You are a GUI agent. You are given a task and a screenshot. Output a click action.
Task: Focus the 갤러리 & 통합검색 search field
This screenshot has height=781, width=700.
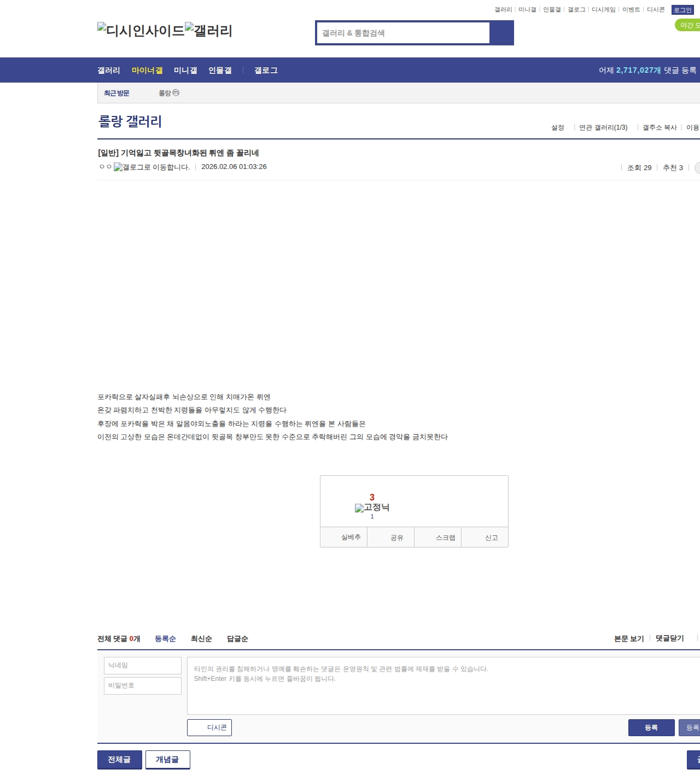coord(403,33)
